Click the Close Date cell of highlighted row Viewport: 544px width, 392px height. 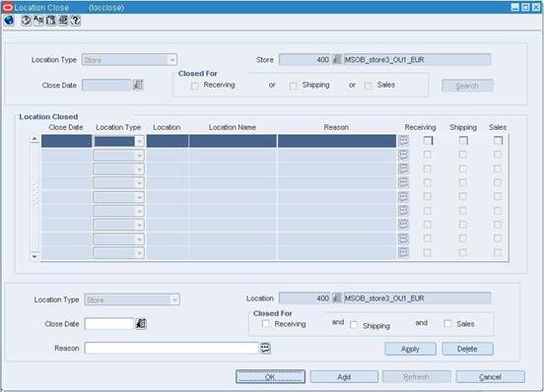(x=67, y=141)
